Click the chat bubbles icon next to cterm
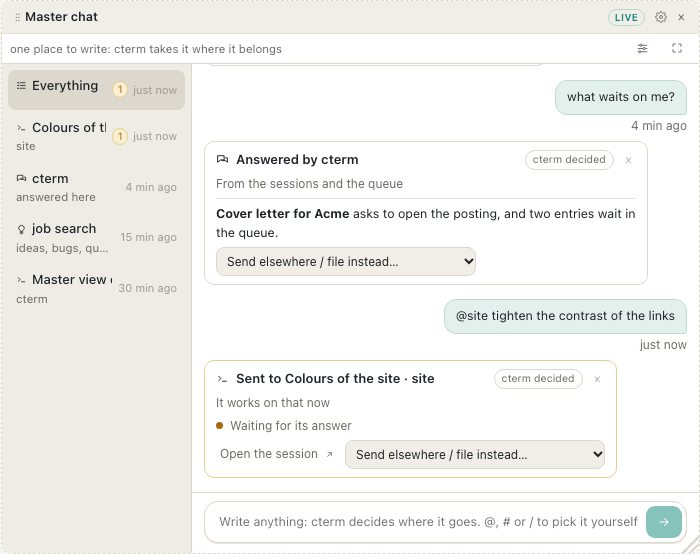Viewport: 700px width, 554px height. tap(21, 179)
